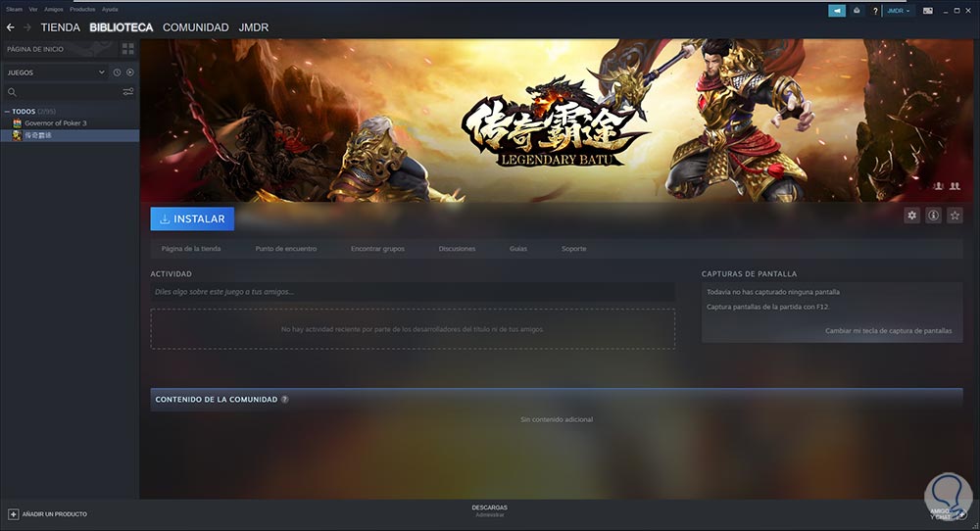Open the Ayuda menu
This screenshot has width=980, height=531.
[110, 10]
